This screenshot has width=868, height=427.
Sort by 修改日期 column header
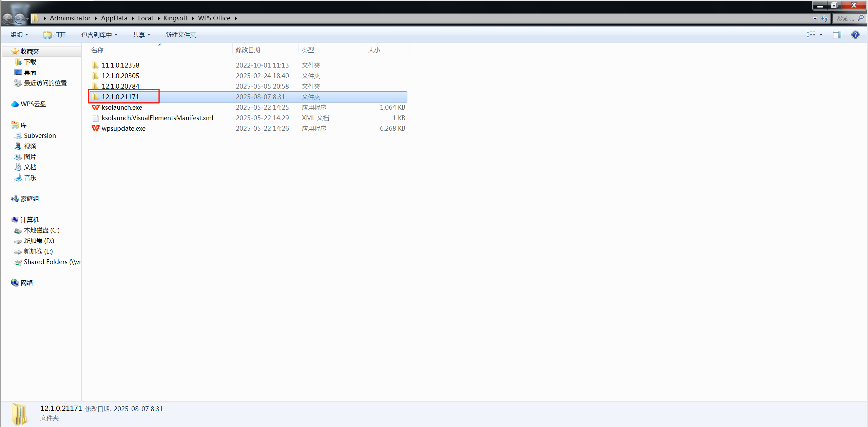(x=248, y=50)
